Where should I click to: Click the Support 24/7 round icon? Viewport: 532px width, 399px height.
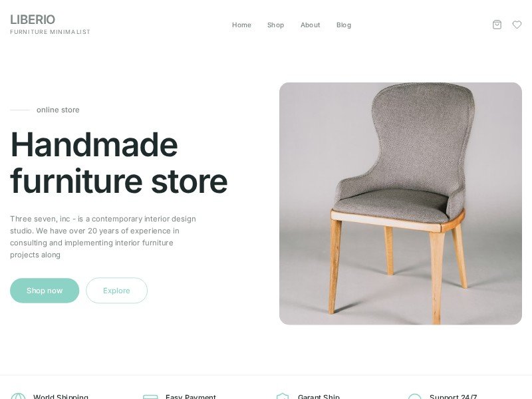pos(414,396)
